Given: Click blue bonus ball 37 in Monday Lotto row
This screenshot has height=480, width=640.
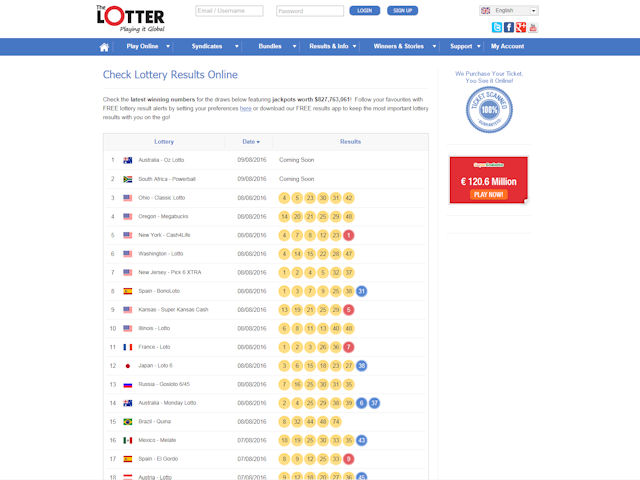Looking at the screenshot, I should click(374, 403).
